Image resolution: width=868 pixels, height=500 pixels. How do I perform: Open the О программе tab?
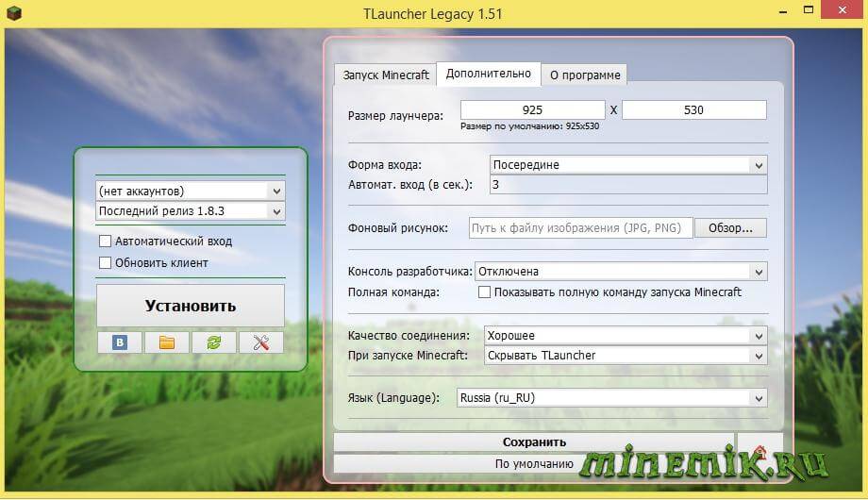coord(585,75)
